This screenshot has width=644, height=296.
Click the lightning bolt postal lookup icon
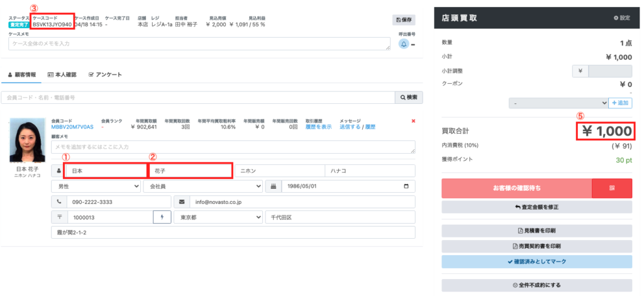click(162, 217)
